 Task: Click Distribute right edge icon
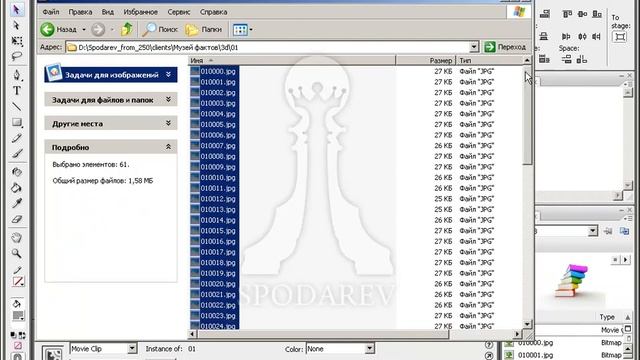pos(596,37)
